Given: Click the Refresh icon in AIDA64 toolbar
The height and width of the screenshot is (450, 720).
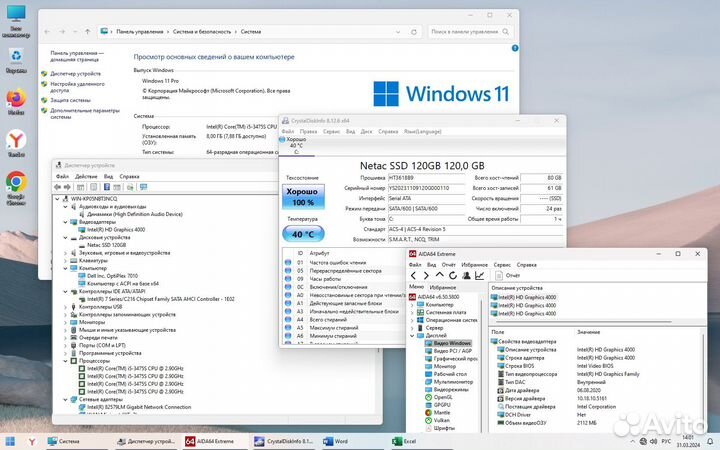Looking at the screenshot, I should click(453, 276).
